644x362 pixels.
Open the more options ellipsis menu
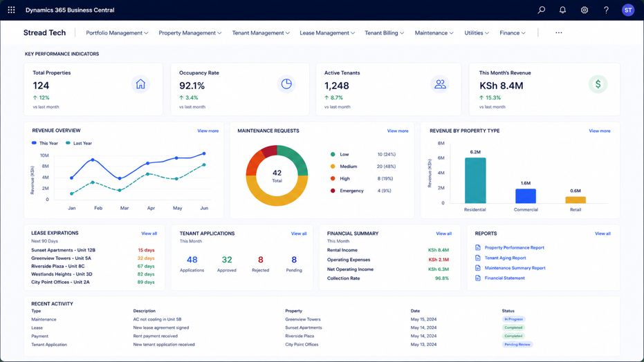click(x=559, y=32)
